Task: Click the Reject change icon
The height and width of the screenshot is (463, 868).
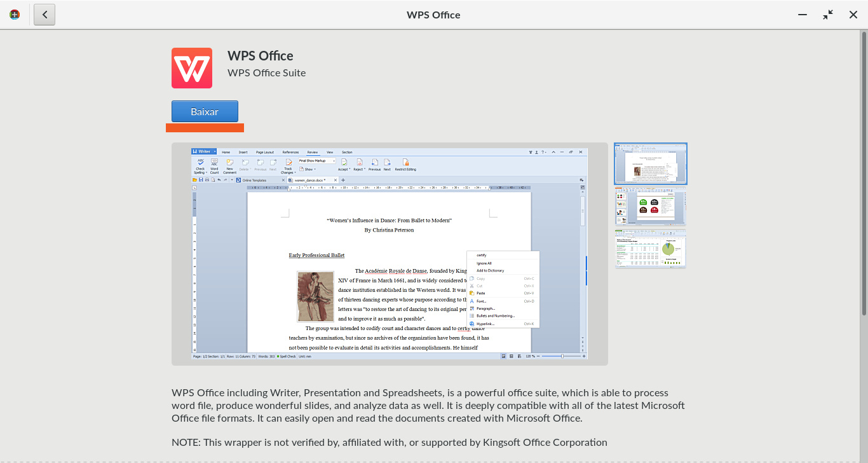Action: coord(359,163)
